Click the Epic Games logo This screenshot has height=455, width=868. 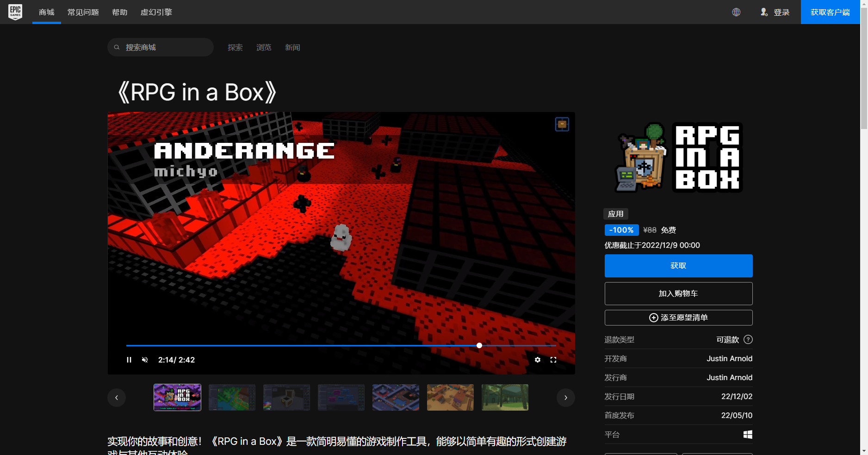pos(15,12)
